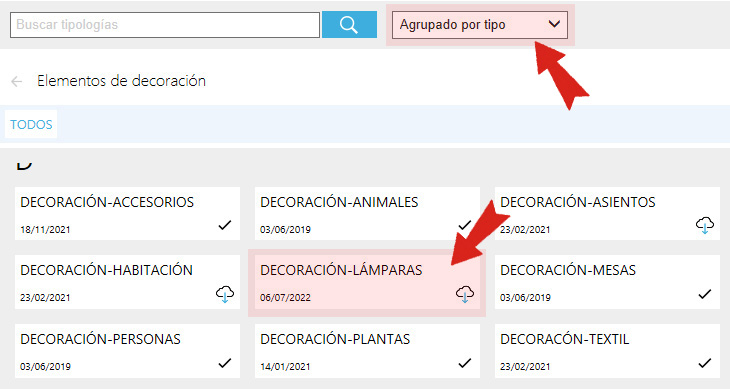Image resolution: width=730 pixels, height=389 pixels.
Task: Focus the Buscar tipologías search field
Action: point(165,25)
